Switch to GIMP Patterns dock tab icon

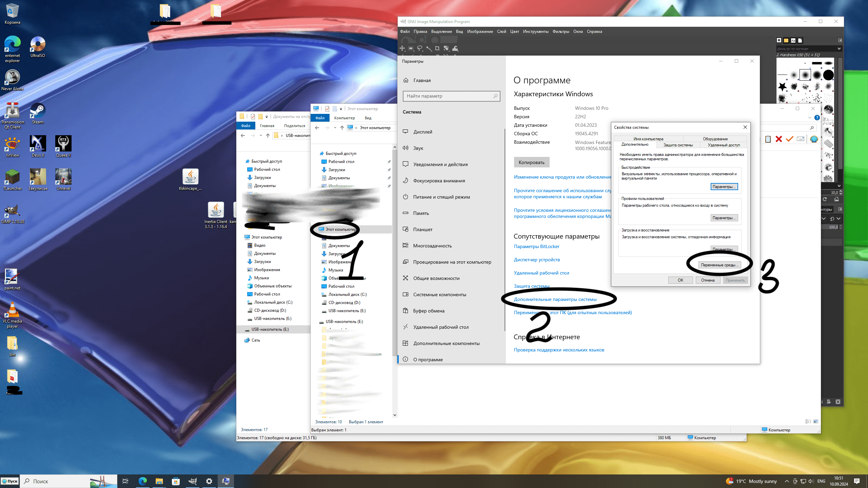click(x=786, y=40)
